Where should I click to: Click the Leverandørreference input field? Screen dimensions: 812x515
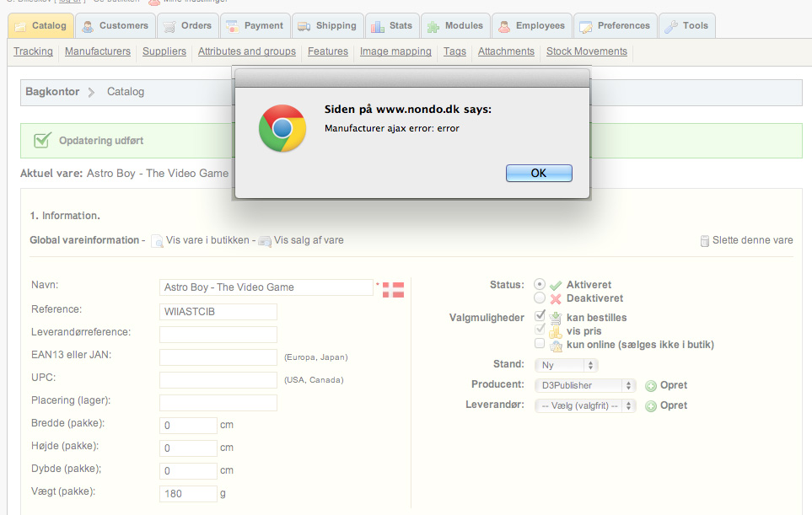point(218,335)
